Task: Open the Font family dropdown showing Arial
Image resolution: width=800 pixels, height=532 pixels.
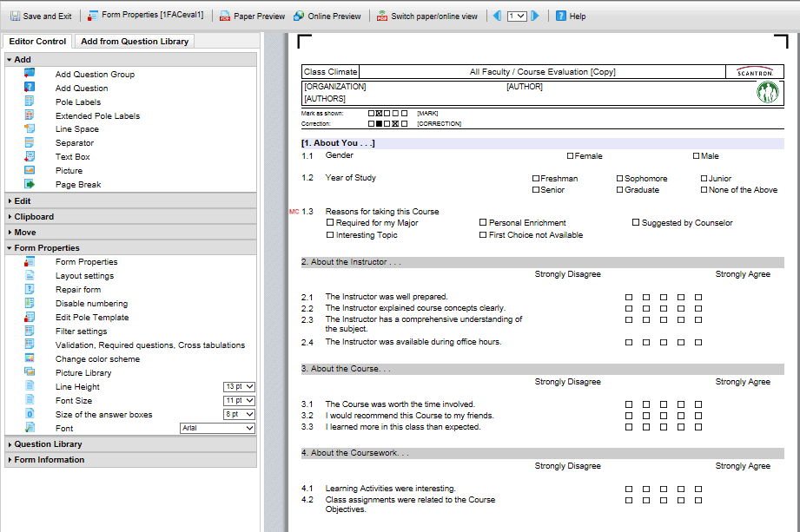Action: click(x=218, y=428)
